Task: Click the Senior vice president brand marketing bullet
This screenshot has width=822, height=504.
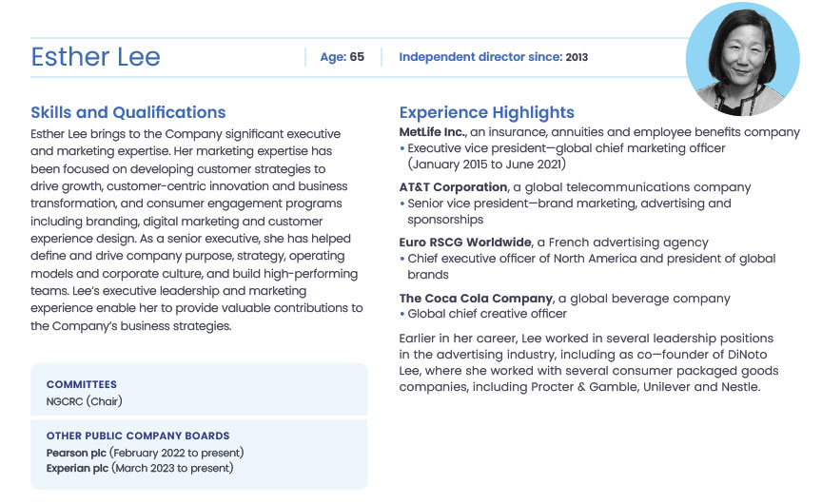Action: coord(569,204)
